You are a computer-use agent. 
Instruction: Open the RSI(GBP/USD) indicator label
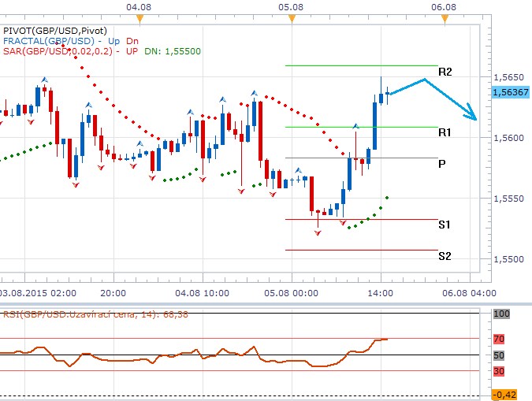coord(94,317)
